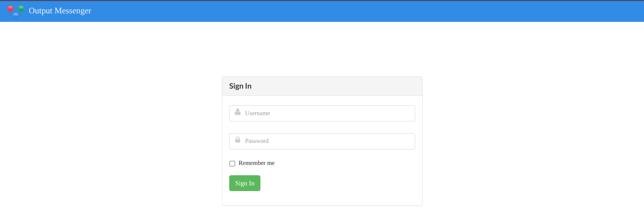
Task: Open the Output Messenger title link
Action: (x=60, y=11)
